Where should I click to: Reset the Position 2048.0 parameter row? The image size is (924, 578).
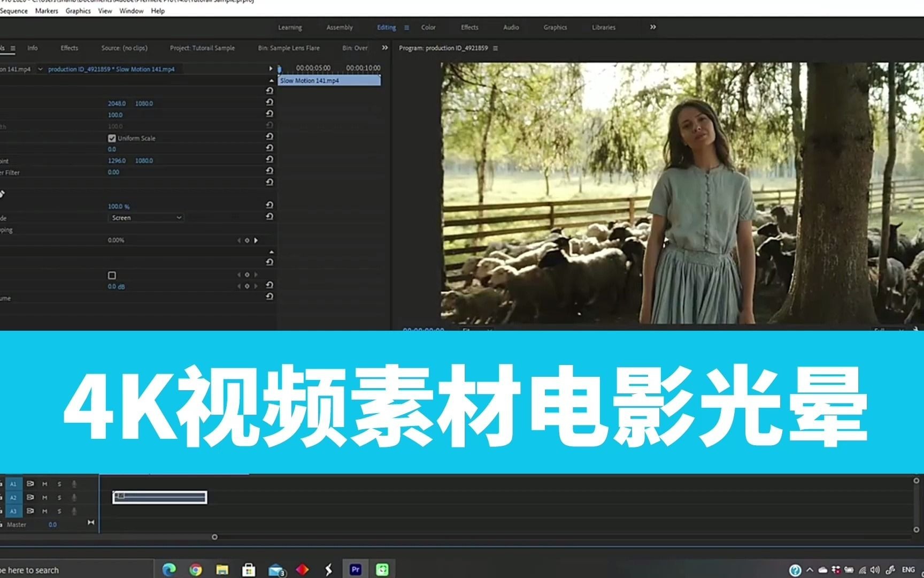[269, 102]
